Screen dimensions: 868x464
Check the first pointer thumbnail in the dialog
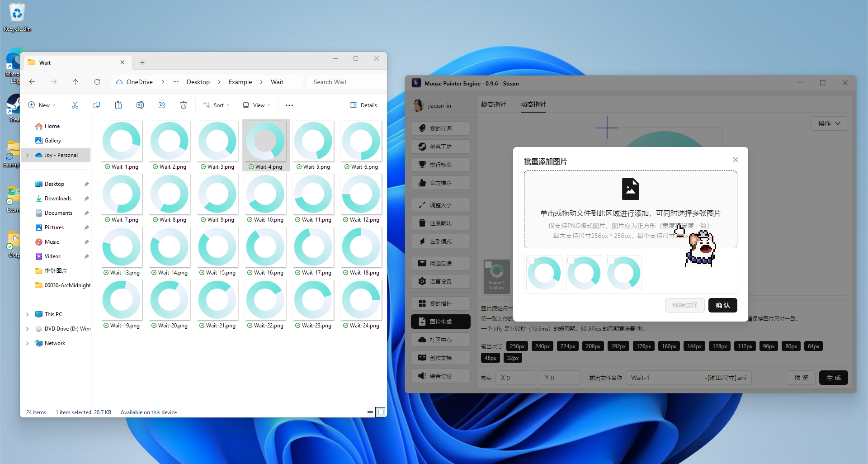tap(531, 260)
